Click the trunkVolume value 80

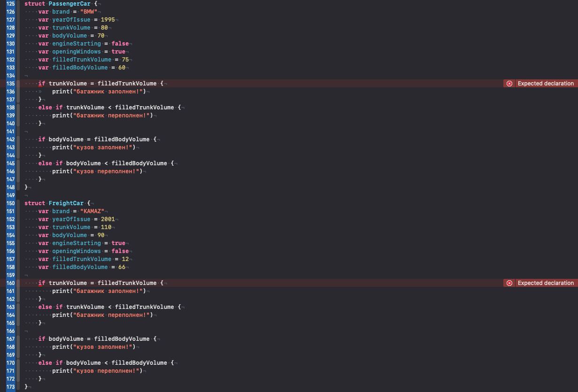tap(104, 28)
